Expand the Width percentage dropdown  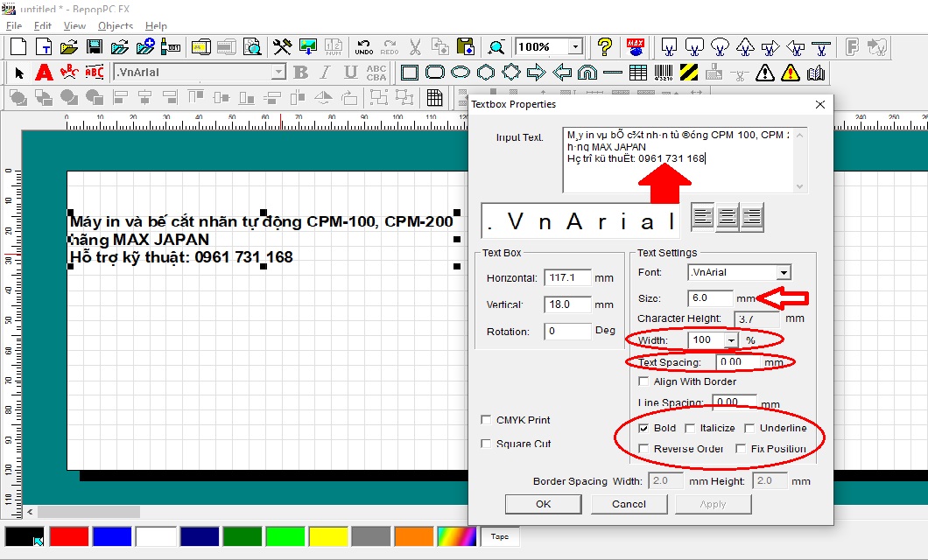(x=731, y=340)
